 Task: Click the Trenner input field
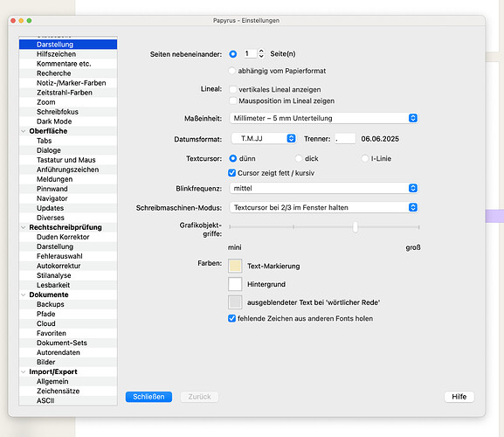click(x=345, y=139)
